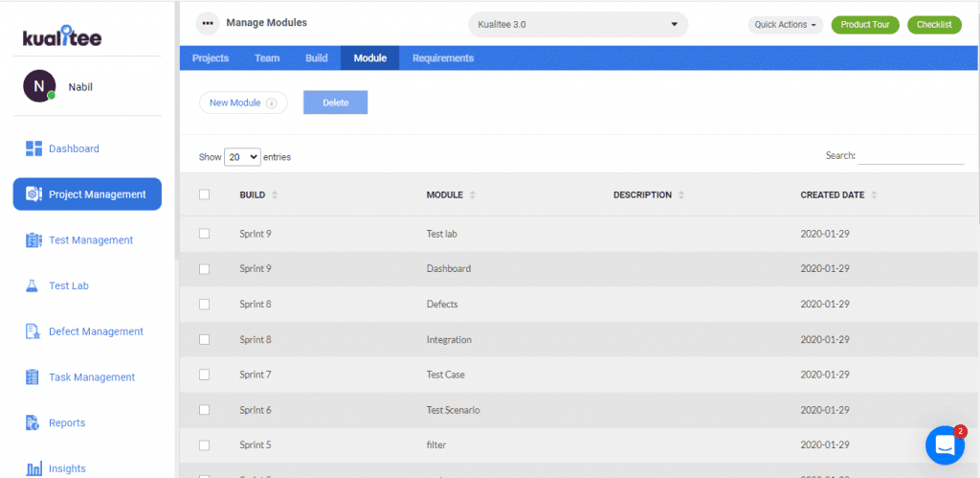Click Sprint 6 build cell
Image resolution: width=980 pixels, height=478 pixels.
[255, 410]
